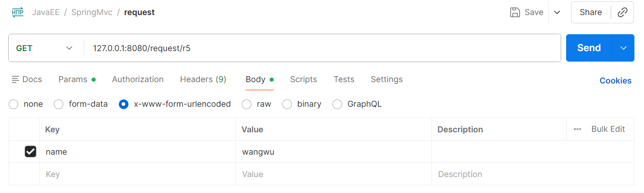Click the three-dots column options icon
This screenshot has width=644, height=193.
[x=578, y=129]
